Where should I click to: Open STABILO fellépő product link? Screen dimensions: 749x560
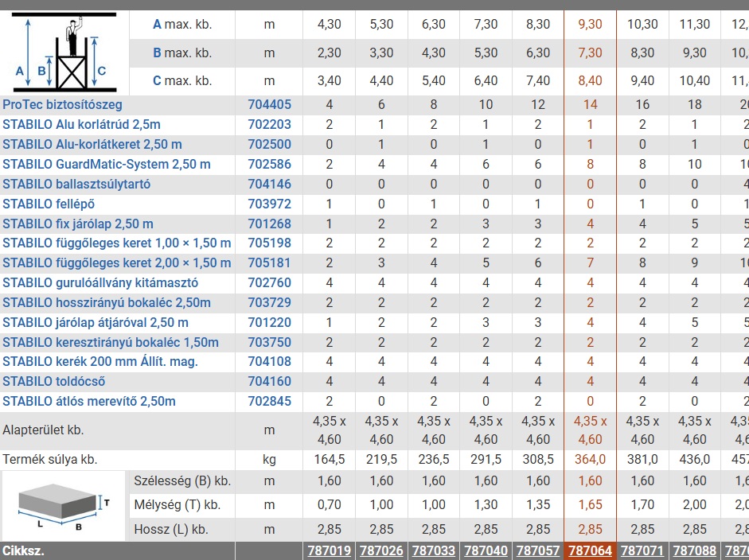tap(49, 204)
